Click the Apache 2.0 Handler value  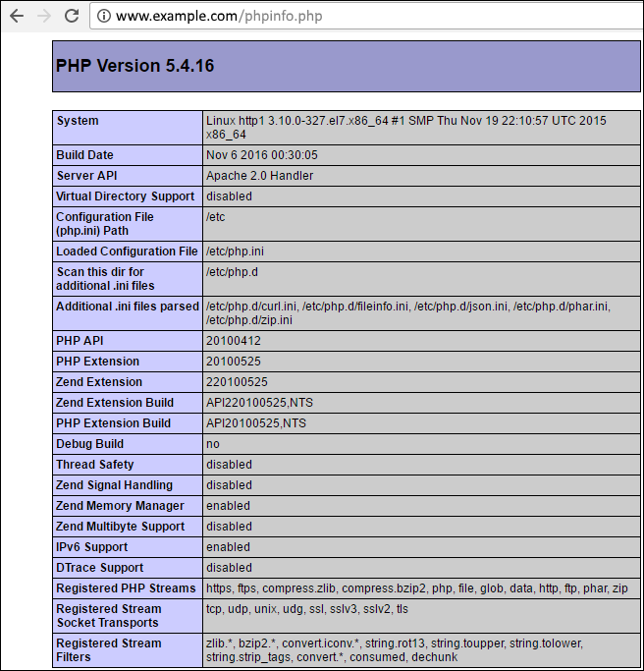[x=259, y=176]
